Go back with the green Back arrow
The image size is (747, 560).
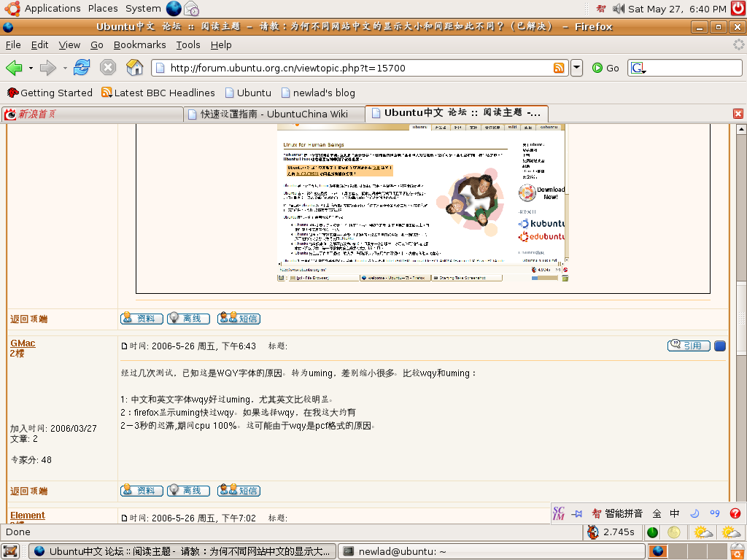(x=15, y=68)
